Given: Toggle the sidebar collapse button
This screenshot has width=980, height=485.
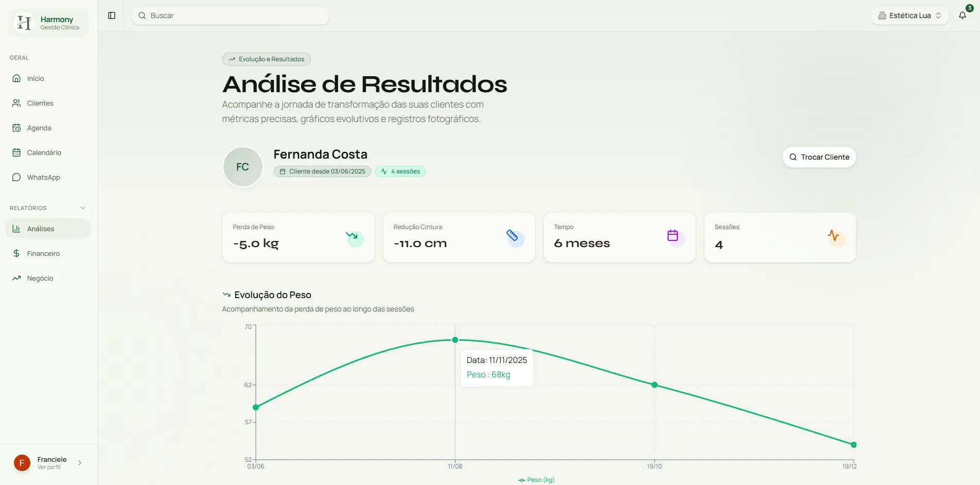Looking at the screenshot, I should pyautogui.click(x=111, y=15).
